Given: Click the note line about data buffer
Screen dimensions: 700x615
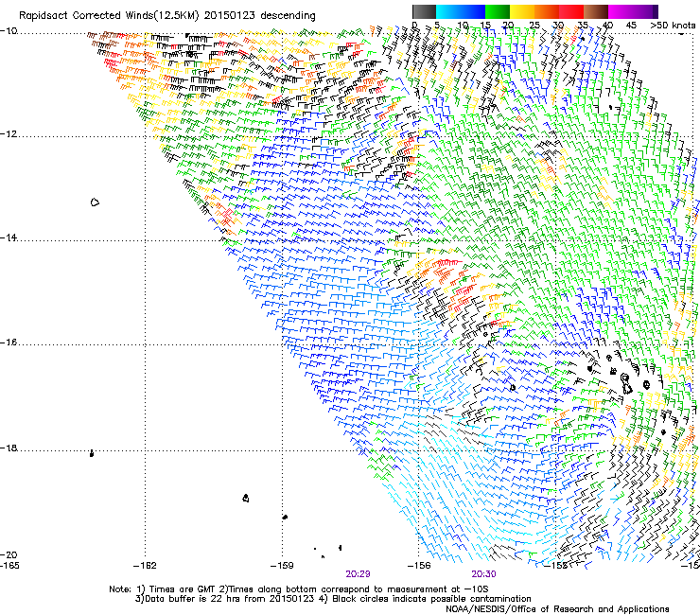Looking at the screenshot, I should [x=333, y=599].
